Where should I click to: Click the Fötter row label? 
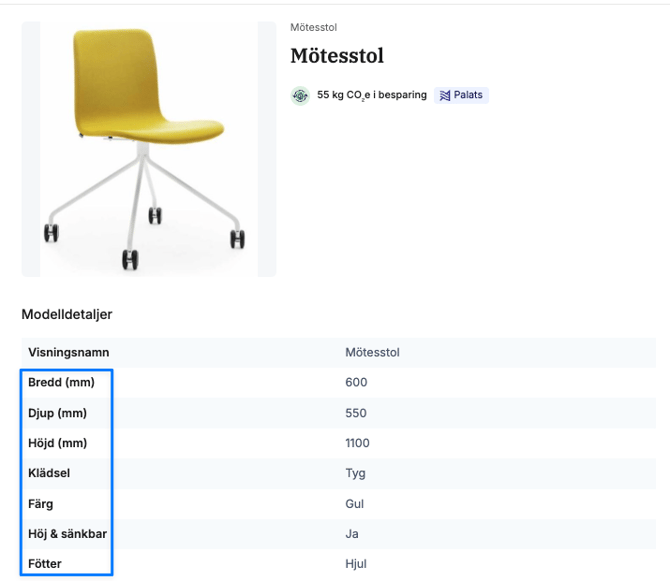pyautogui.click(x=45, y=564)
